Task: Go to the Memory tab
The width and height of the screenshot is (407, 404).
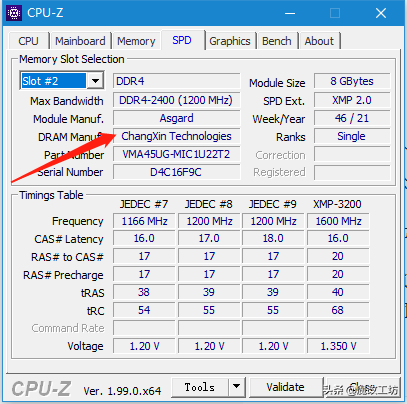Action: [136, 41]
